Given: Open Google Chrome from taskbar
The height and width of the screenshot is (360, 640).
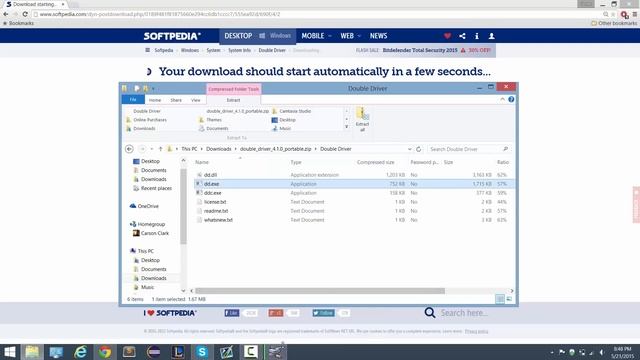Looking at the screenshot, I should click(x=104, y=352).
